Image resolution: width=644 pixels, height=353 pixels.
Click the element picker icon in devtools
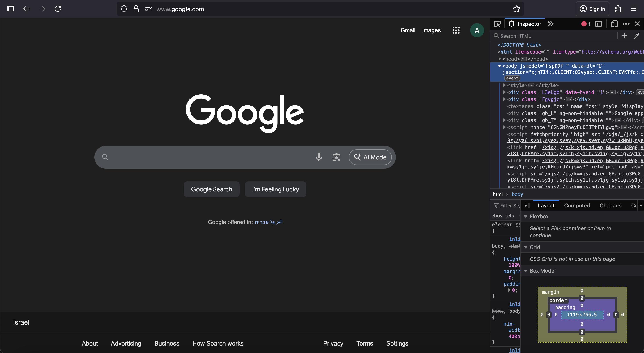[497, 24]
